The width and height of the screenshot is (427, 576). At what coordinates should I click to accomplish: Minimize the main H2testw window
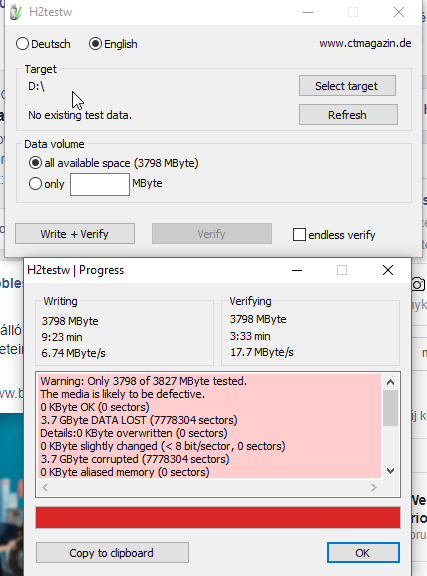(308, 12)
